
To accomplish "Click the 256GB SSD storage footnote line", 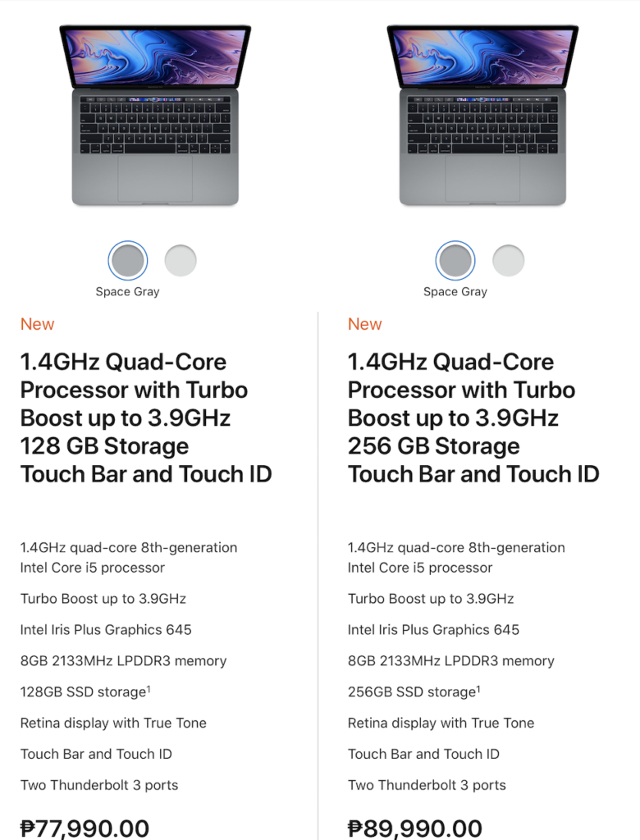I will 414,692.
